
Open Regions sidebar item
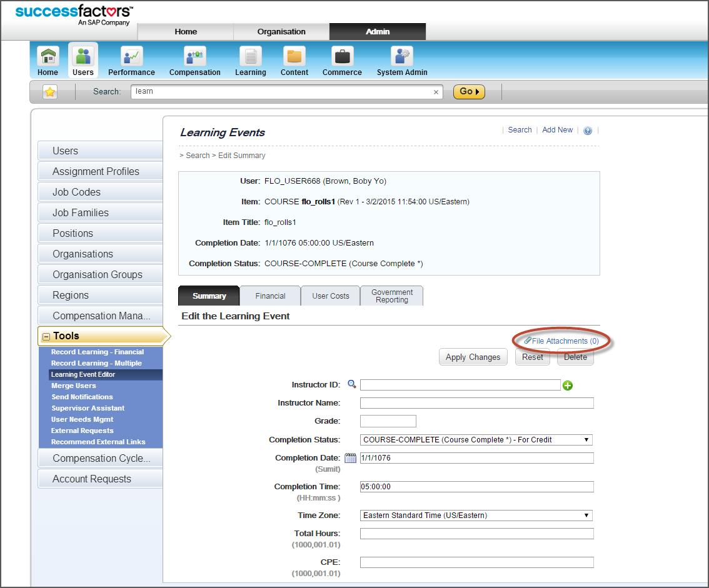coord(101,295)
